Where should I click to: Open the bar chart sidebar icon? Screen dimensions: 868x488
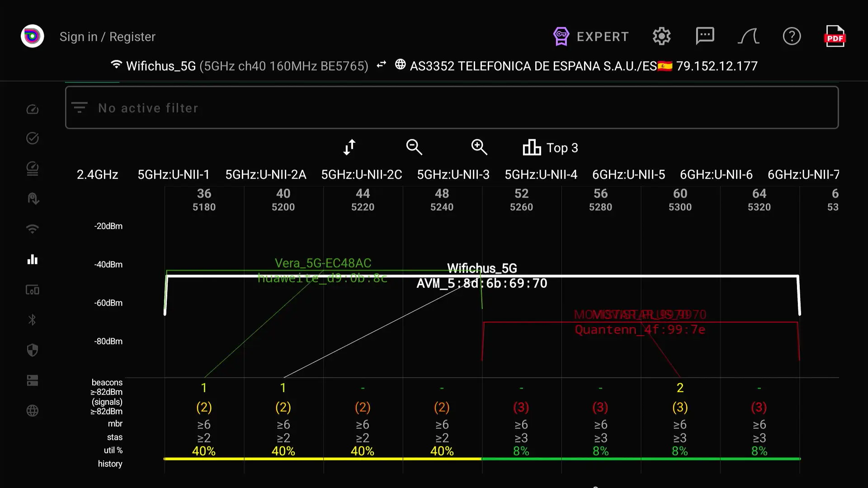point(32,259)
